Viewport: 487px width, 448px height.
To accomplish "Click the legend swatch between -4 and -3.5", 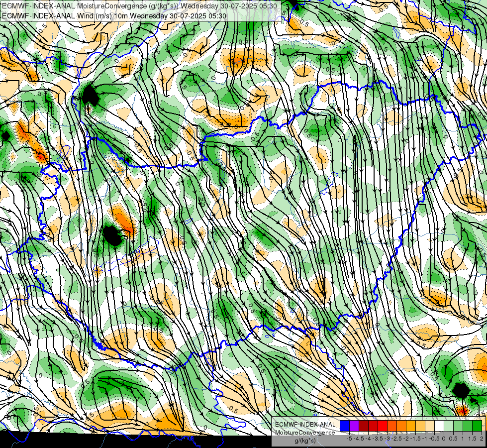I will click(373, 426).
